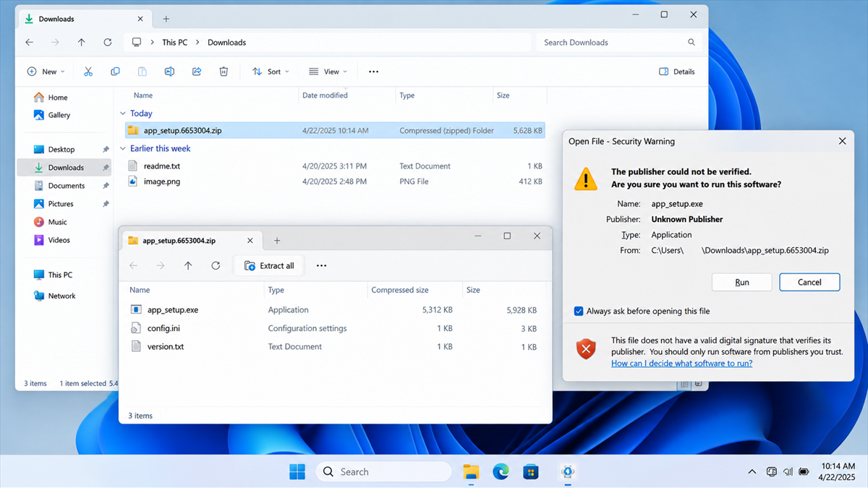Open Microsoft Store from the taskbar

[x=531, y=472]
